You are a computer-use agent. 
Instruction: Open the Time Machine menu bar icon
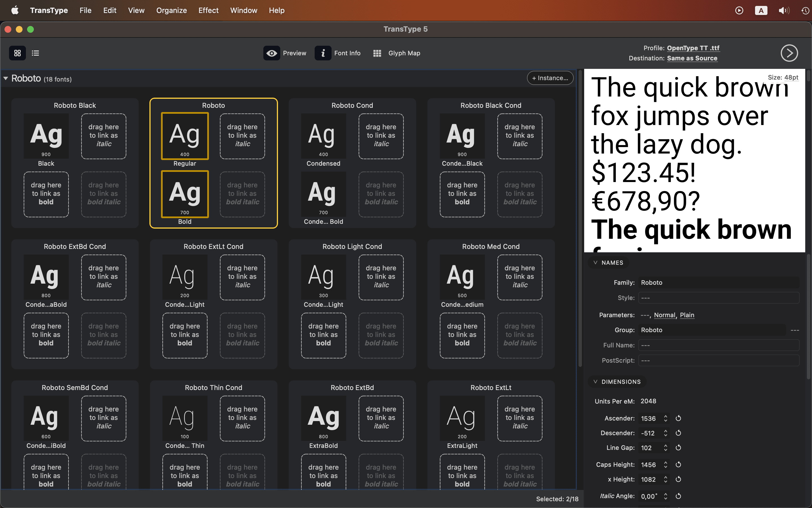pos(805,10)
